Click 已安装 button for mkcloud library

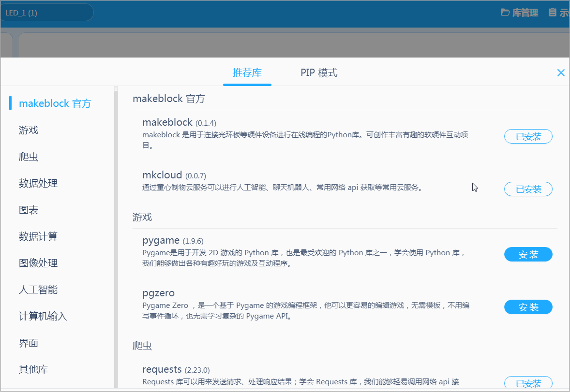528,189
